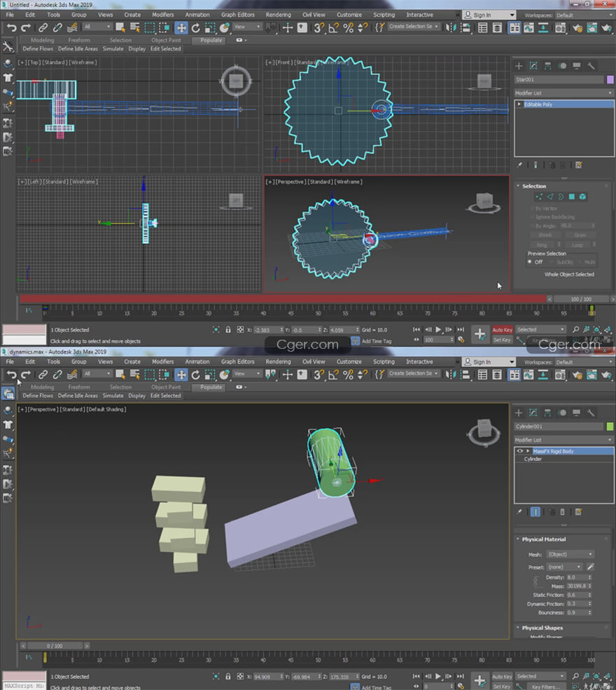The height and width of the screenshot is (690, 616).
Task: Open Utilities wrench icon in dynamics.max command panel
Action: point(591,413)
